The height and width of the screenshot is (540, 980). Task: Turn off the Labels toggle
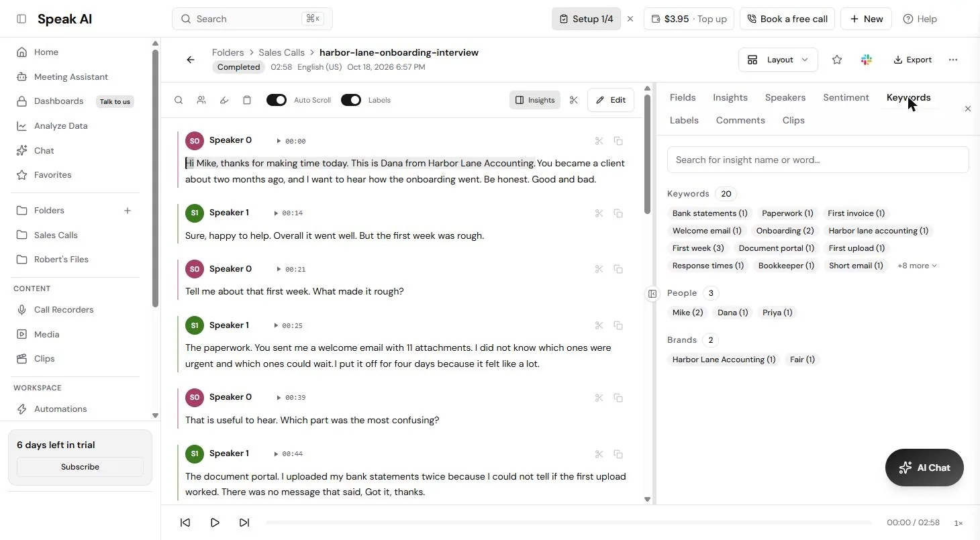coord(351,100)
